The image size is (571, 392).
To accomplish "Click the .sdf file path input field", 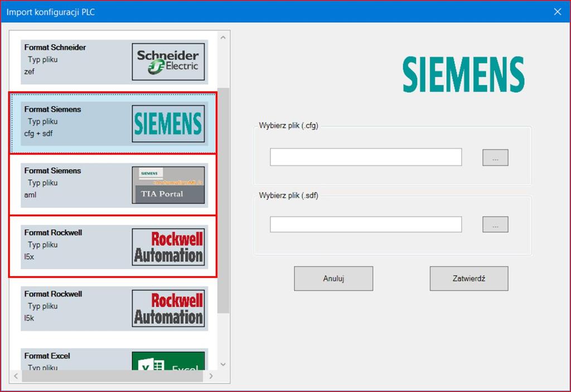I will tap(366, 224).
